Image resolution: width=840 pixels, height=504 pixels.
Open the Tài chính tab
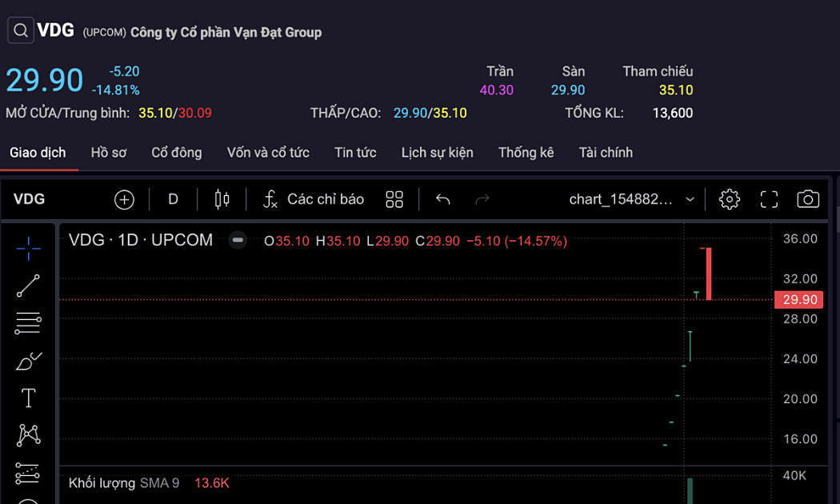[x=606, y=152]
